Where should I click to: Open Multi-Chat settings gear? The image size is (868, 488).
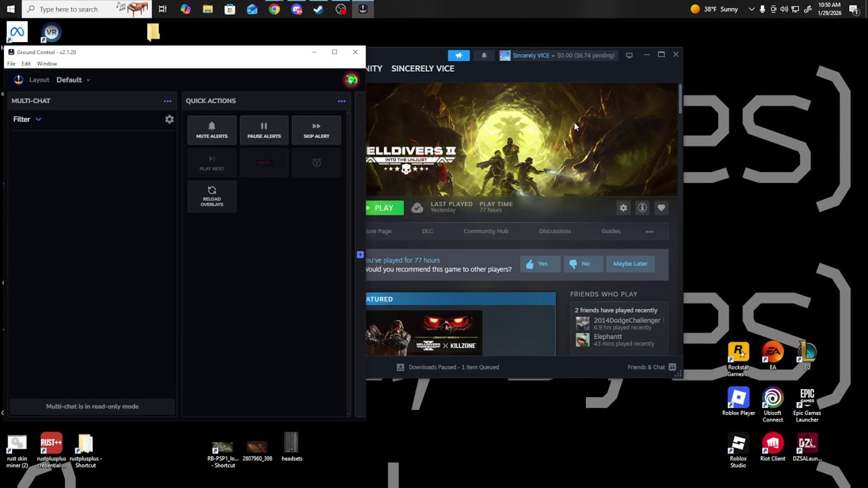(170, 119)
